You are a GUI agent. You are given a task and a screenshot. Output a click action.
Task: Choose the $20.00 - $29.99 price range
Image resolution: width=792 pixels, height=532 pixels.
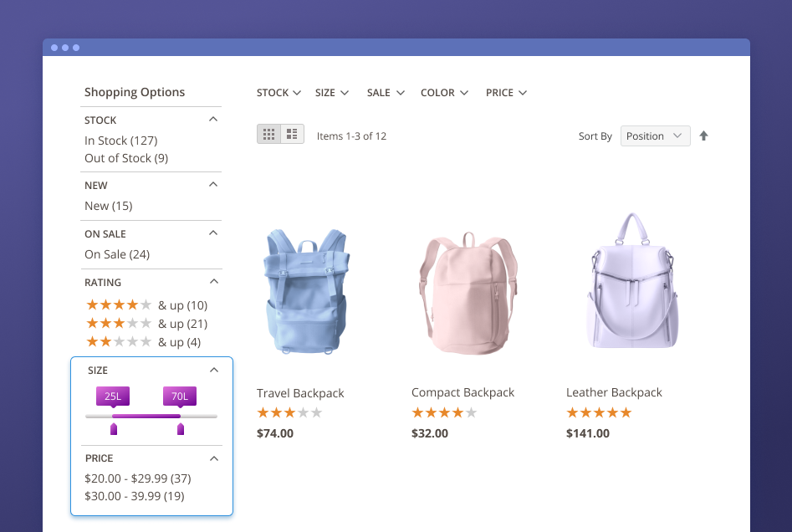click(138, 478)
